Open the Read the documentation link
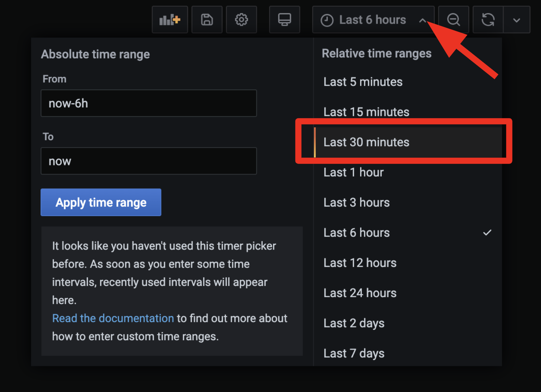Image resolution: width=541 pixels, height=392 pixels. tap(113, 318)
